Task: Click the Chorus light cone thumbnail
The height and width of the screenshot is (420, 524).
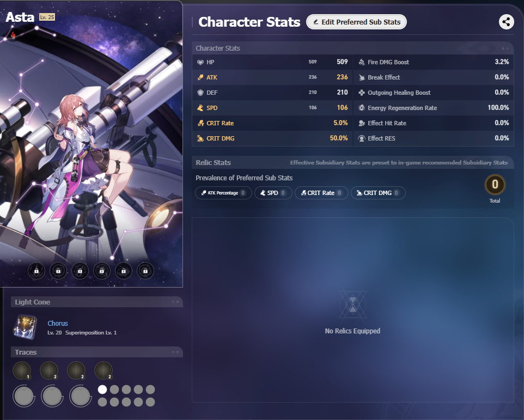Action: point(26,327)
